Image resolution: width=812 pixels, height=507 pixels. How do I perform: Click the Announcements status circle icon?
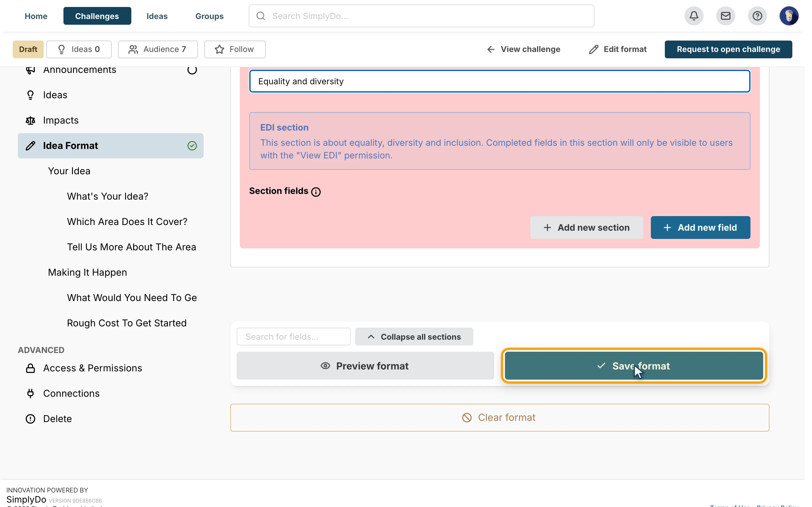click(192, 70)
